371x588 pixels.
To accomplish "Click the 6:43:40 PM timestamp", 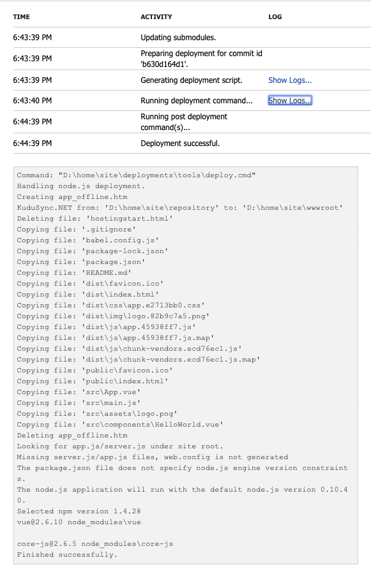I will (33, 101).
